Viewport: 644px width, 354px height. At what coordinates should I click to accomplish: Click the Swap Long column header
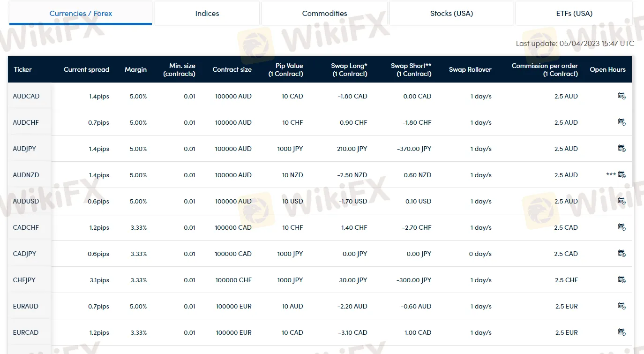[349, 69]
